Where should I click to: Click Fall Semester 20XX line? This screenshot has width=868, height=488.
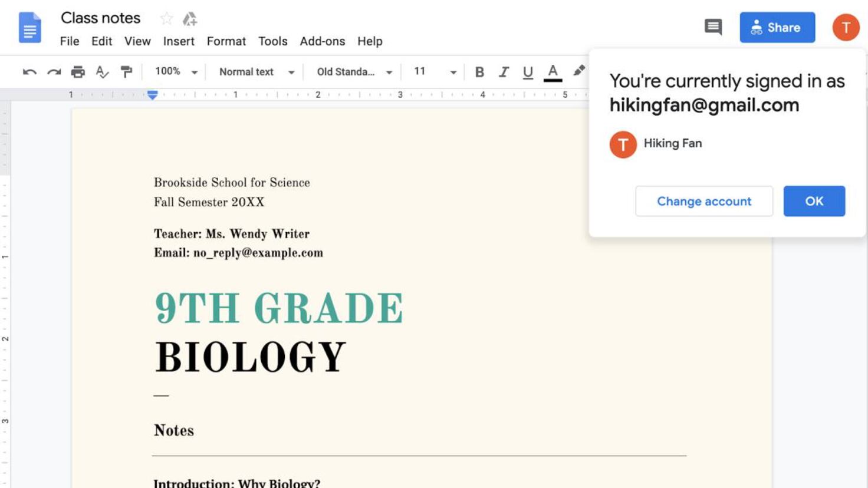click(209, 202)
